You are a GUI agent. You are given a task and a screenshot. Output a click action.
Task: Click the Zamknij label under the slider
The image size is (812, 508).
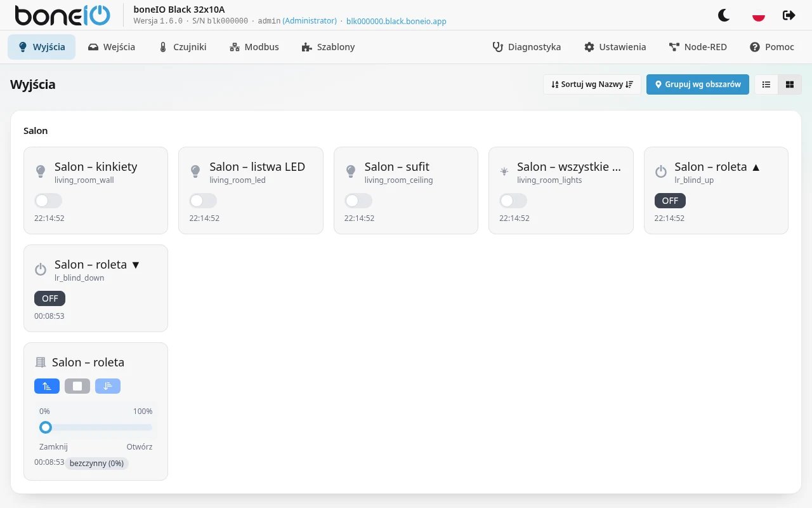point(53,447)
